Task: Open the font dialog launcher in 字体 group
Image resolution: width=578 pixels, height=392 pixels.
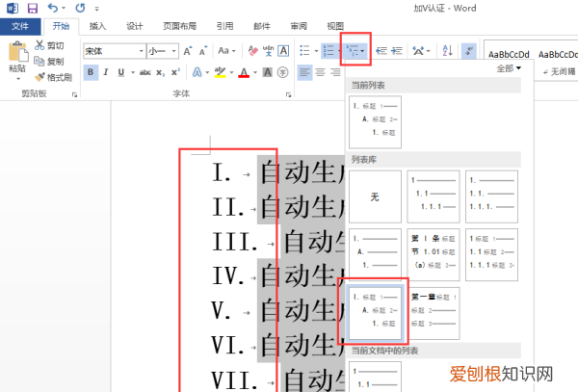Action: (x=288, y=95)
